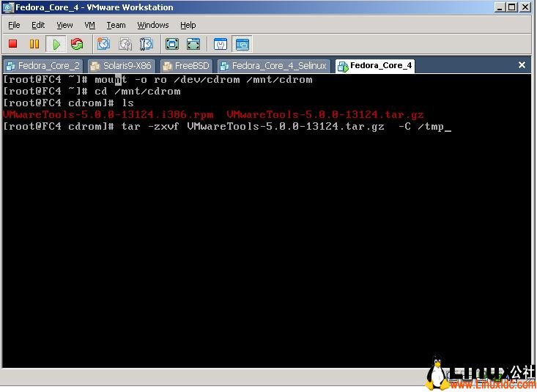
Task: Open the File menu
Action: (x=14, y=25)
